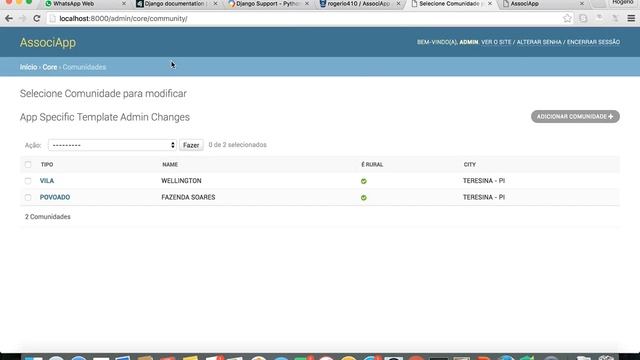Close the last AssociApp tab
The height and width of the screenshot is (360, 640).
[582, 4]
